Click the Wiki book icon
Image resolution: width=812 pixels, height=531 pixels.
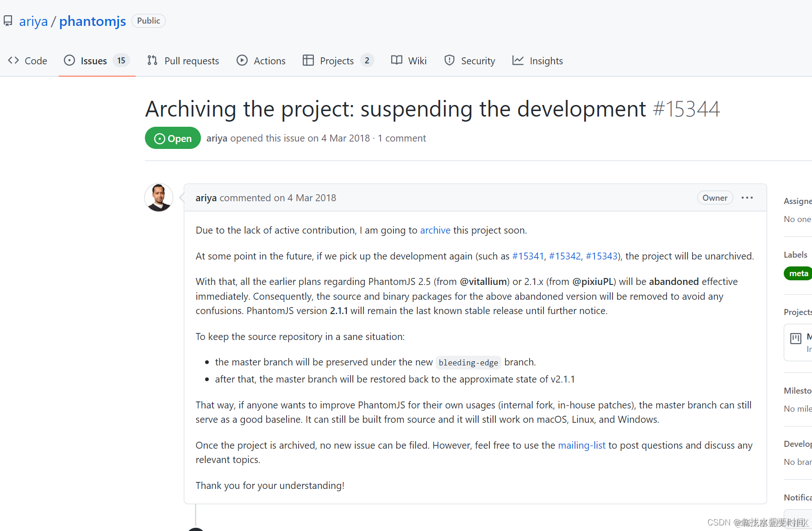pos(397,61)
